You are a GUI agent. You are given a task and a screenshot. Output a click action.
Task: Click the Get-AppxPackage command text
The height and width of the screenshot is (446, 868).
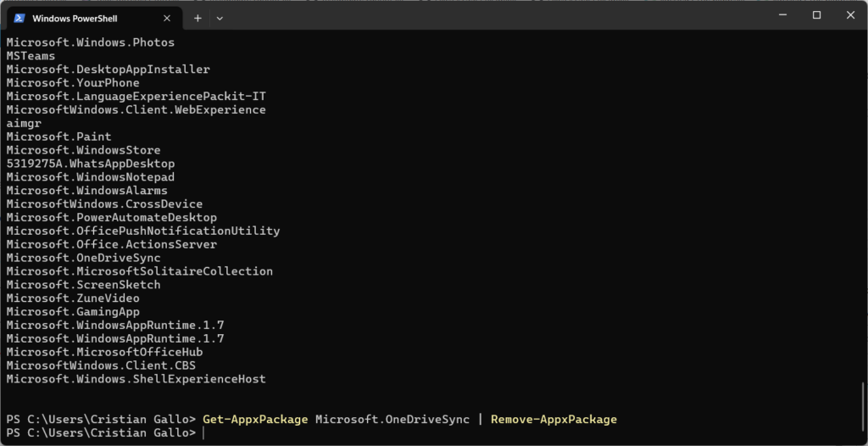255,420
